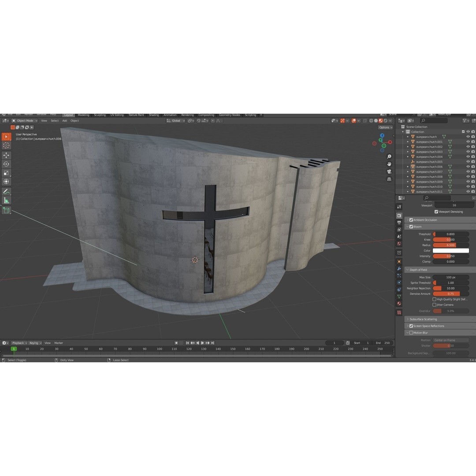Expand Ambient Occlusion panel
The width and height of the screenshot is (476, 476).
[x=407, y=220]
